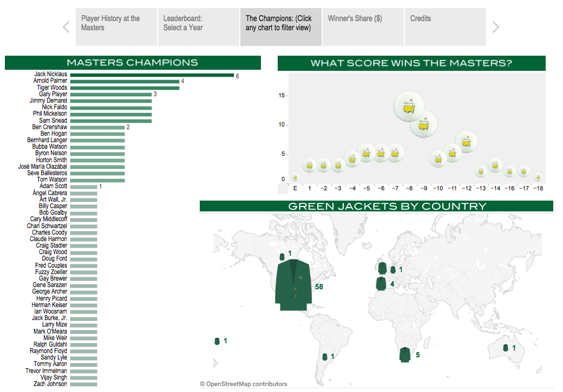The image size is (563, 392).
Task: Select the golf ball above score −9
Action: coord(424,124)
